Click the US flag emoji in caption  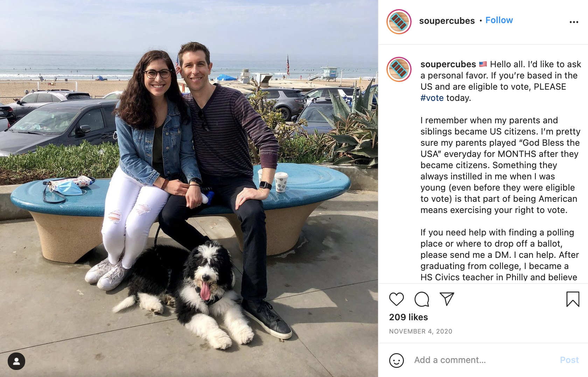(483, 64)
